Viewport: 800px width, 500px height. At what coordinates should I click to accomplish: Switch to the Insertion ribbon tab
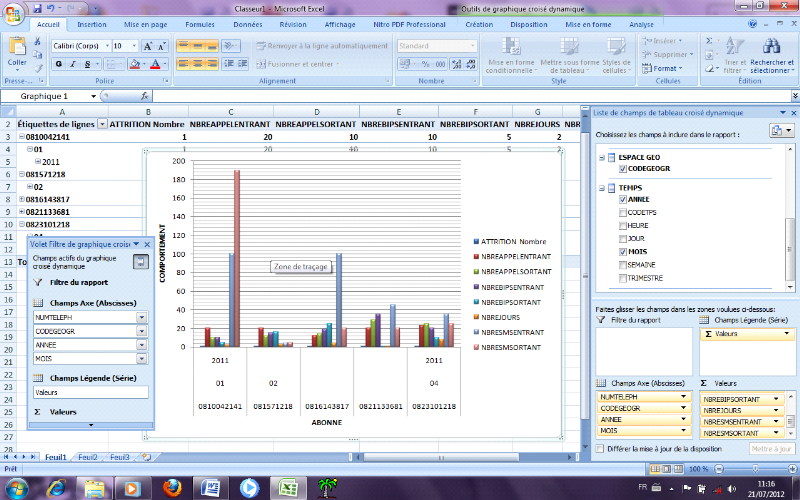(91, 23)
